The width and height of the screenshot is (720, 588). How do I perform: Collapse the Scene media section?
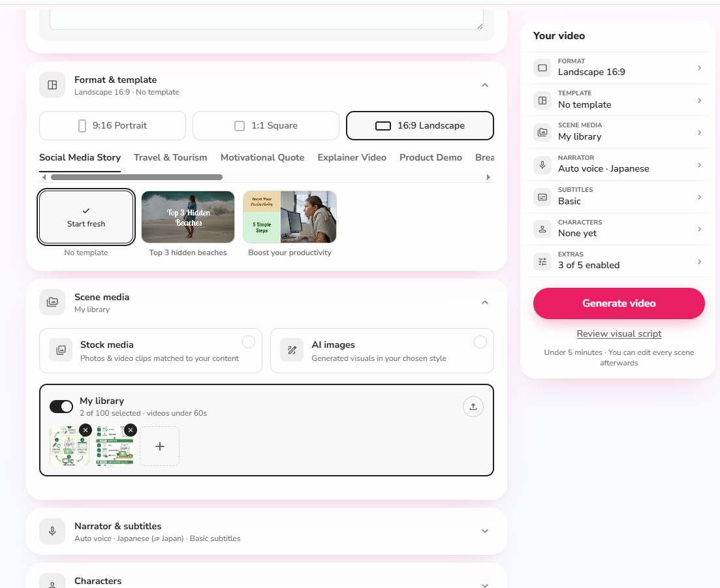click(x=485, y=303)
